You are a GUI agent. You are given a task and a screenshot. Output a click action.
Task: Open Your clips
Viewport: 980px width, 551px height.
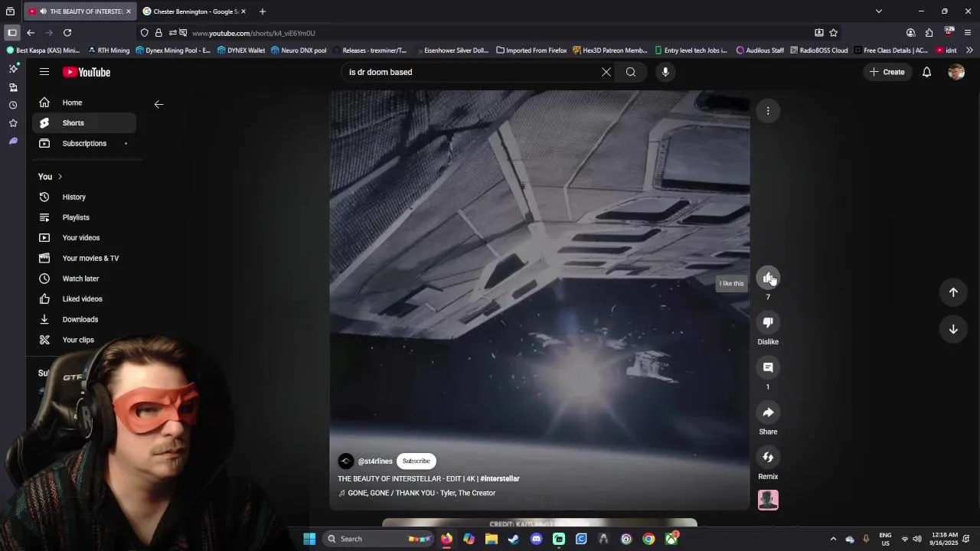point(84,340)
